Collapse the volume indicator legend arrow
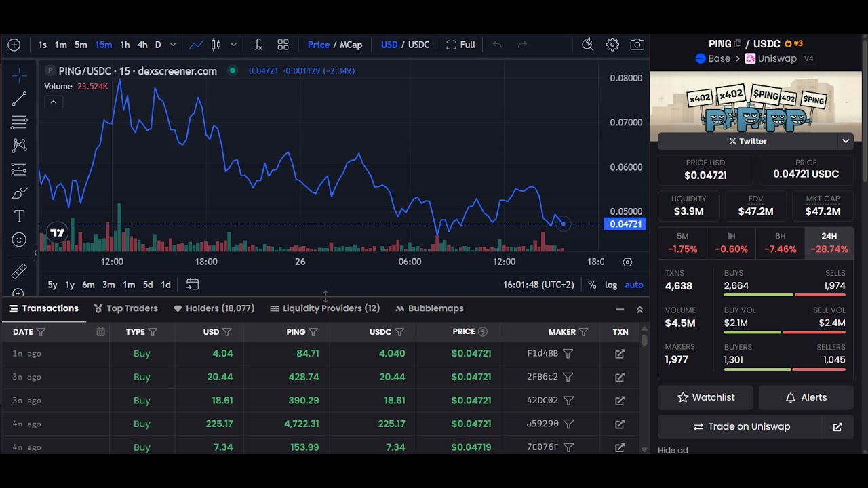868x488 pixels. [x=54, y=102]
